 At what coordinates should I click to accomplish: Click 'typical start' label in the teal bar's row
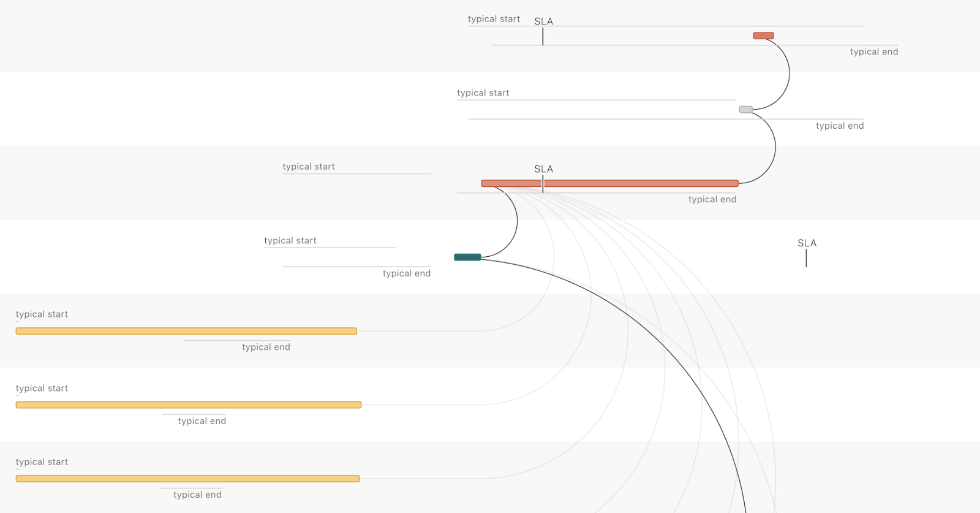click(x=290, y=241)
